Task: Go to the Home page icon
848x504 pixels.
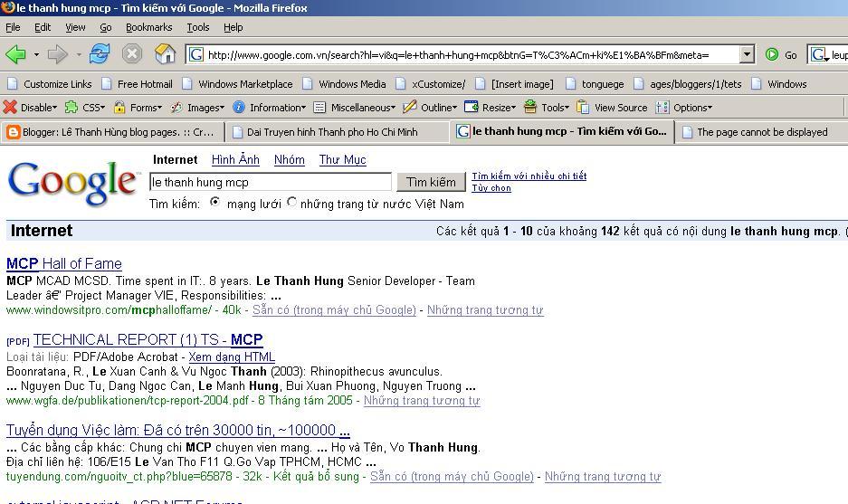Action: point(165,54)
